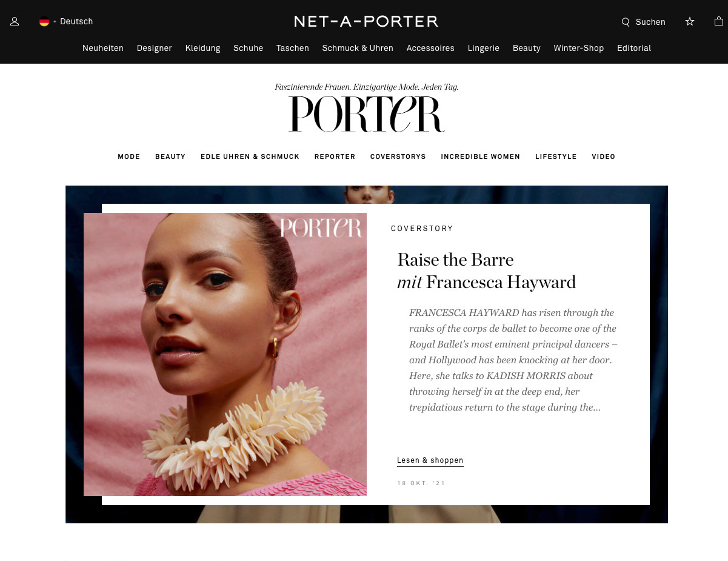Open the Francesca Hayward cover image

[x=225, y=354]
